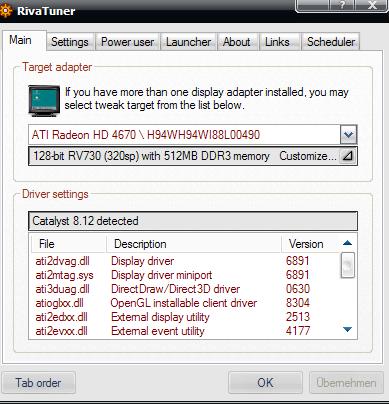Click the driver list scrollbar thumb
The image size is (389, 404).
347,265
